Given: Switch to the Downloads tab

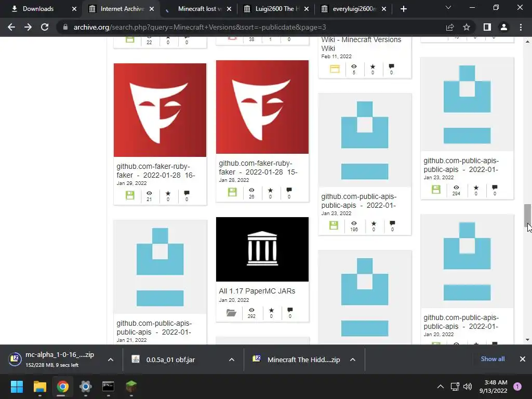Looking at the screenshot, I should pos(38,9).
